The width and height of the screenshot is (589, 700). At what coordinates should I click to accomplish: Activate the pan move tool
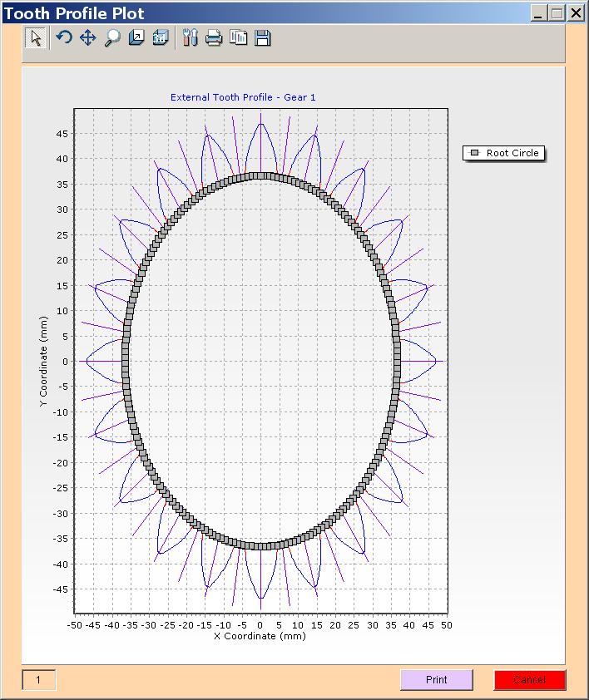(x=88, y=37)
